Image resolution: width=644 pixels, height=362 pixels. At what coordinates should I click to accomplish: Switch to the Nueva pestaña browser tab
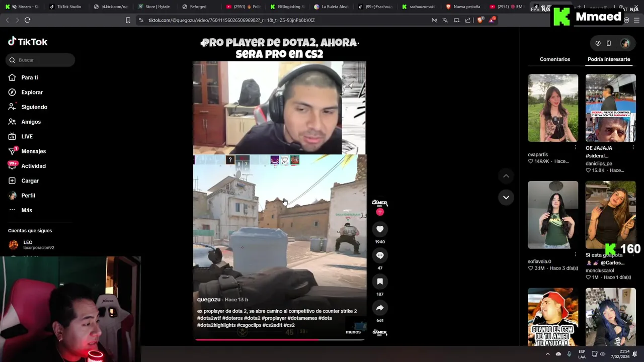point(464,7)
